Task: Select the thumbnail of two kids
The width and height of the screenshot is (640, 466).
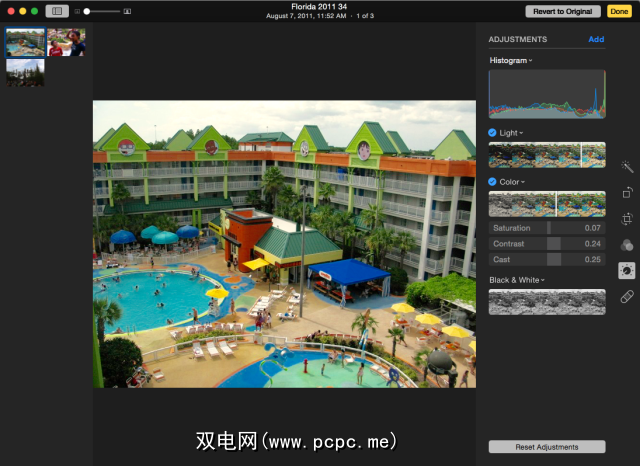Action: coord(66,42)
